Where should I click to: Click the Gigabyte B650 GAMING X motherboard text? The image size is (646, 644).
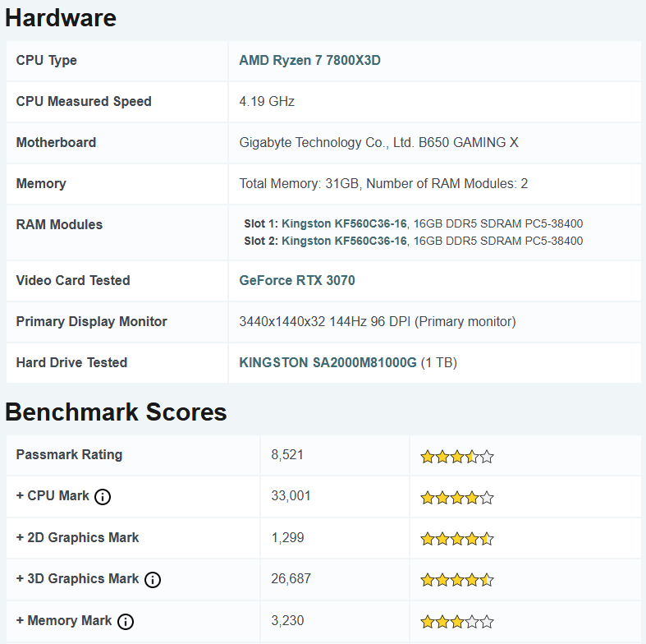pyautogui.click(x=378, y=142)
